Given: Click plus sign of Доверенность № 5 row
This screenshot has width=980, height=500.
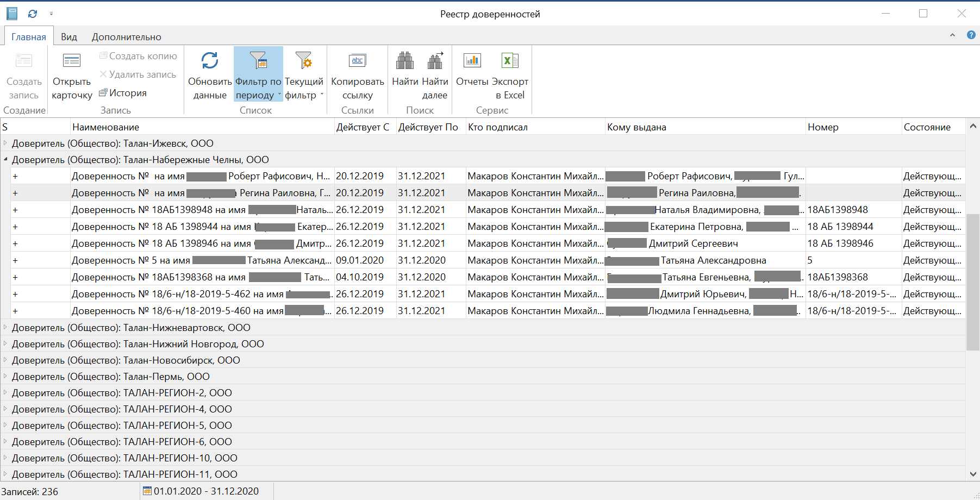Looking at the screenshot, I should coord(15,260).
